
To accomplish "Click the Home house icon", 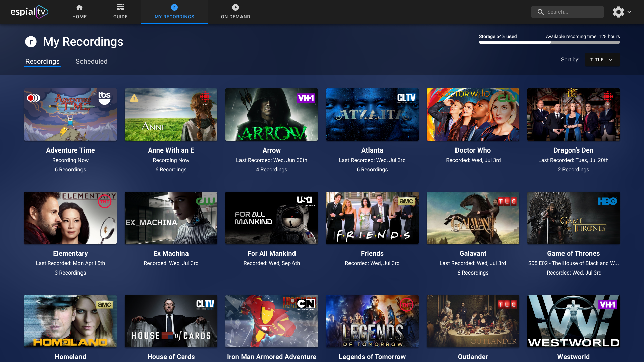I will (x=79, y=7).
